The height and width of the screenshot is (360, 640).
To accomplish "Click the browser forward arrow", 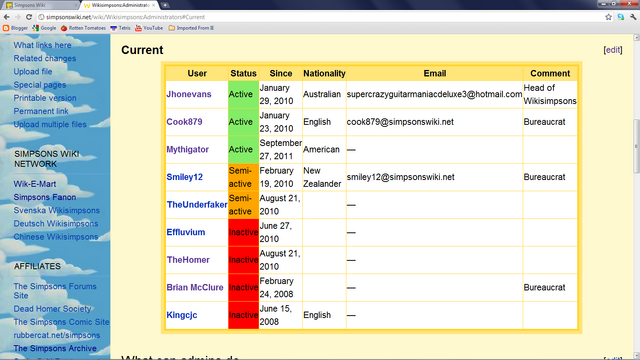I will coord(18,17).
